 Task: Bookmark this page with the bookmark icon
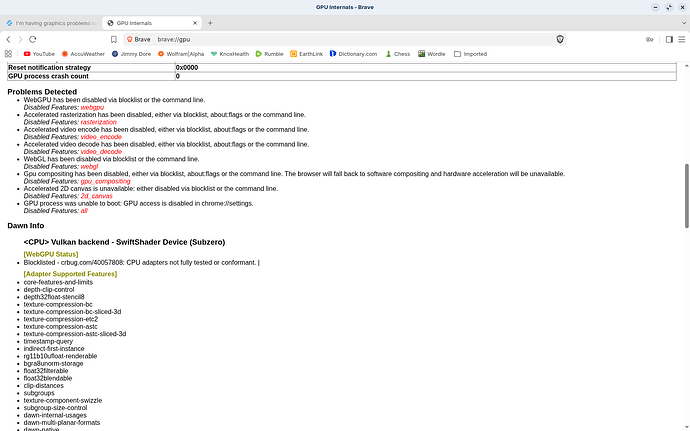[114, 40]
